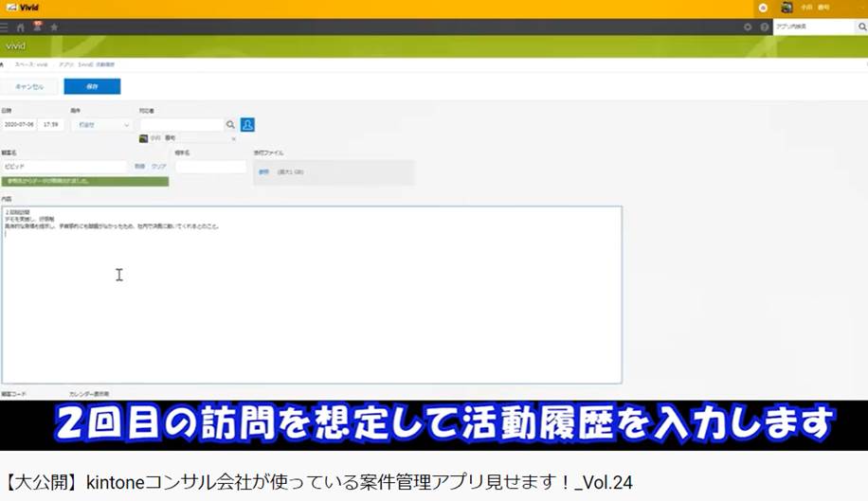The width and height of the screenshot is (868, 501).
Task: Click the Vivid logo in the orange header
Action: [23, 8]
